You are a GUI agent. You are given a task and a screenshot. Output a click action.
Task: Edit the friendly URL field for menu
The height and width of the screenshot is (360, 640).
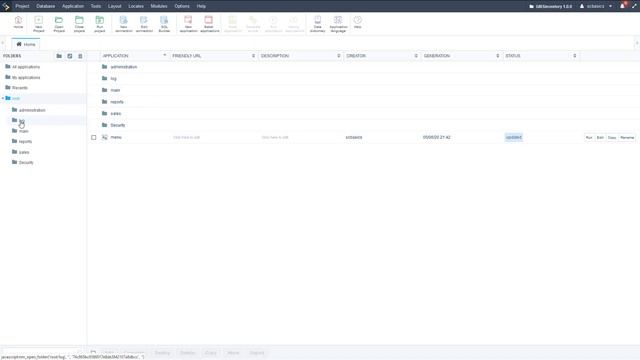pyautogui.click(x=186, y=138)
